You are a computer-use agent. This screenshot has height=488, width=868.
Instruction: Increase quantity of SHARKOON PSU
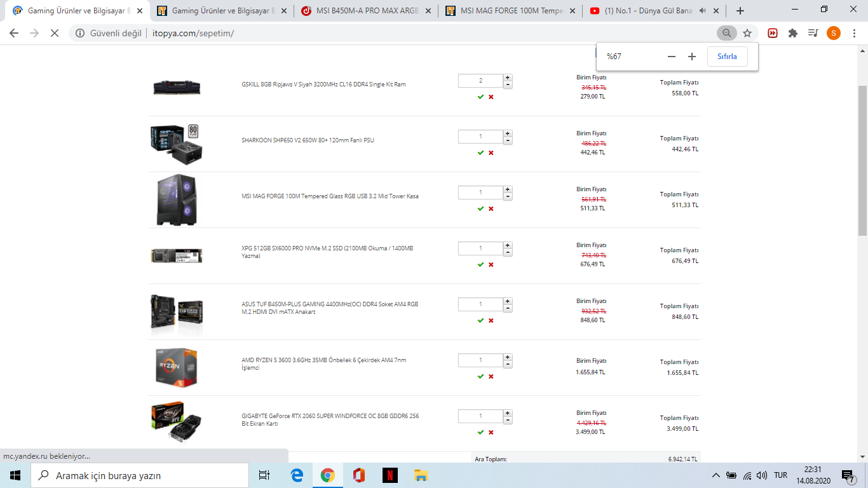pyautogui.click(x=508, y=133)
